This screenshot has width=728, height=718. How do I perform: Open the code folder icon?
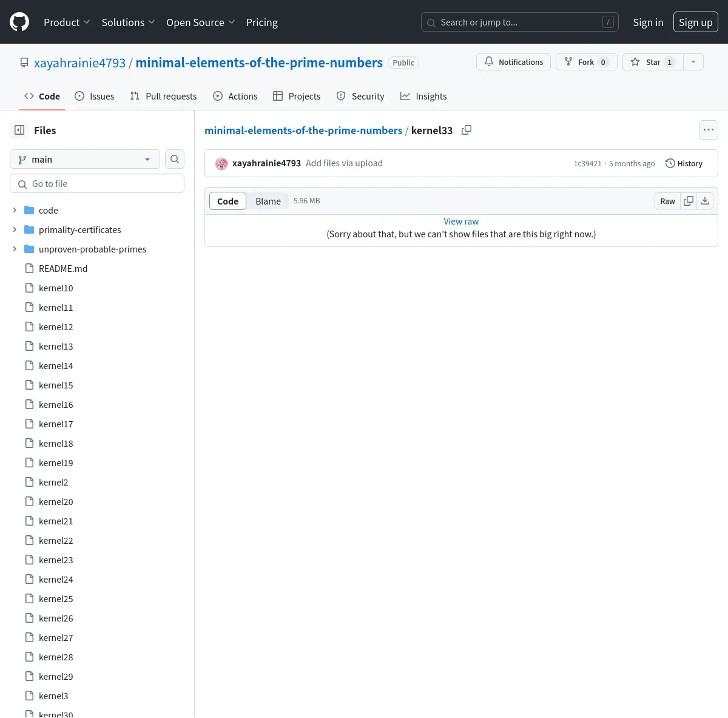point(29,210)
